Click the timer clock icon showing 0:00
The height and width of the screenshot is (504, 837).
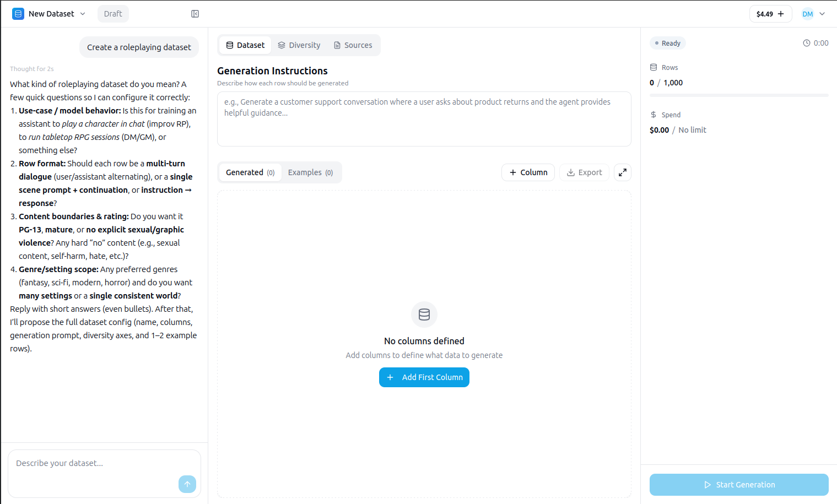(x=806, y=42)
